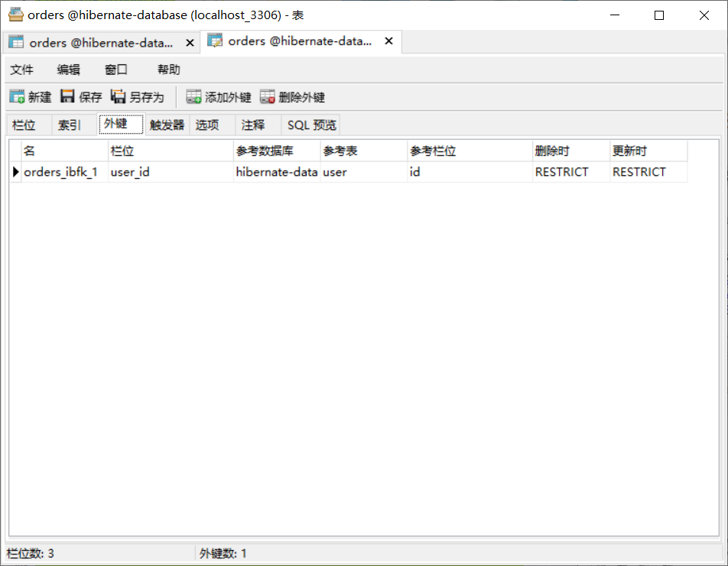Open the 帮助 menu
728x566 pixels.
pyautogui.click(x=168, y=70)
